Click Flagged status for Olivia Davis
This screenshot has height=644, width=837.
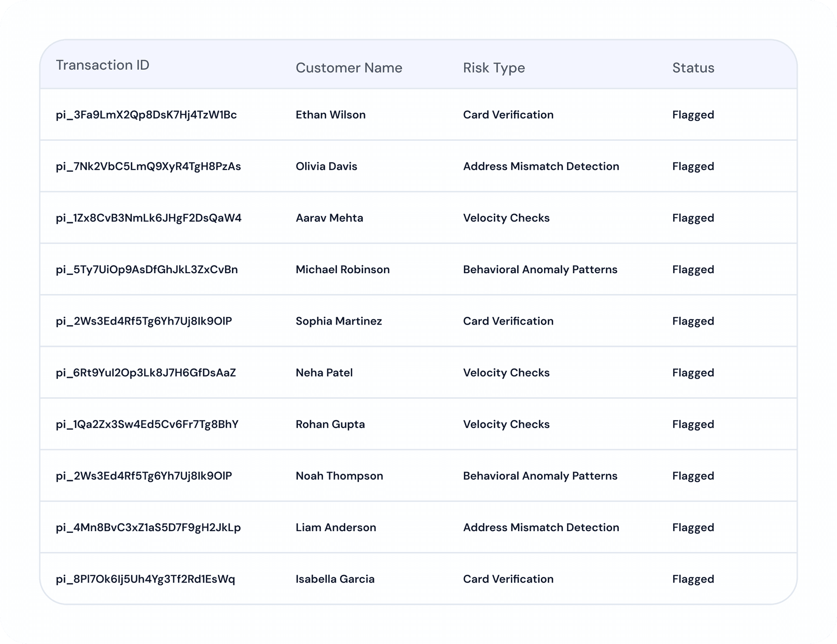(x=693, y=166)
